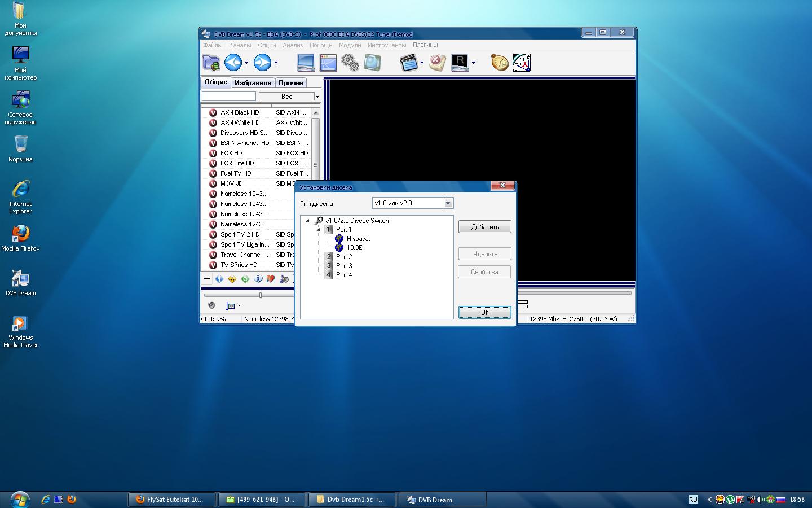Click Windows Media Player desktop icon
The image size is (812, 508).
(x=20, y=331)
